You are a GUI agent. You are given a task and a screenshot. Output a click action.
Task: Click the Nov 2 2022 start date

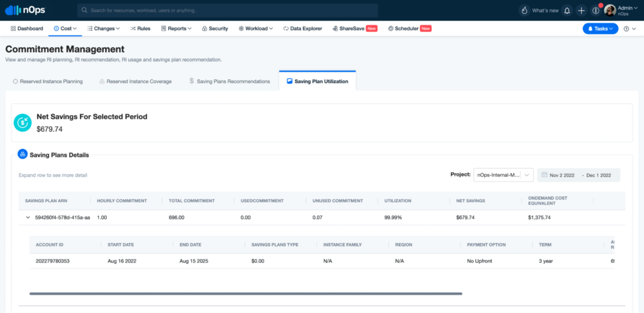[562, 175]
